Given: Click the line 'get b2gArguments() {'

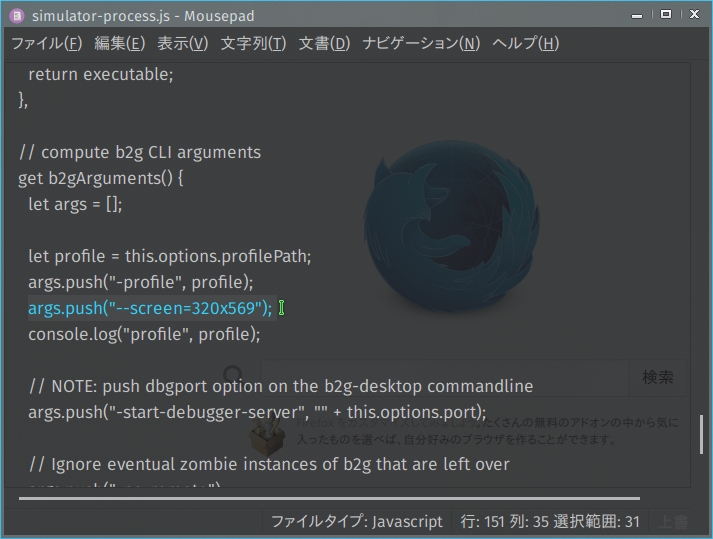Looking at the screenshot, I should [100, 178].
